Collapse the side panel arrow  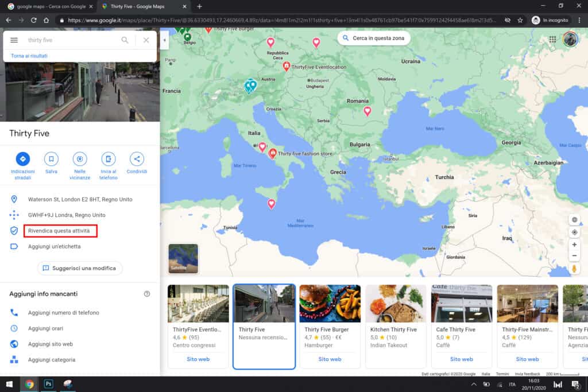click(x=164, y=40)
